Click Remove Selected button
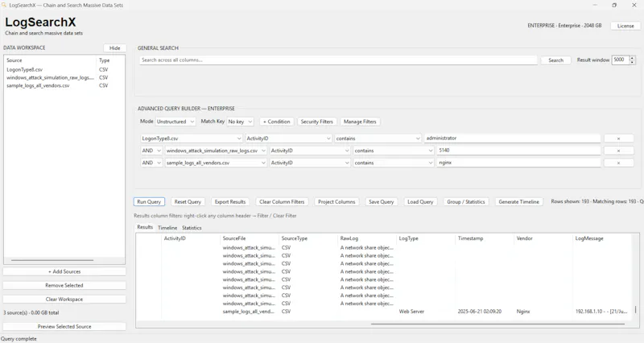 point(64,285)
